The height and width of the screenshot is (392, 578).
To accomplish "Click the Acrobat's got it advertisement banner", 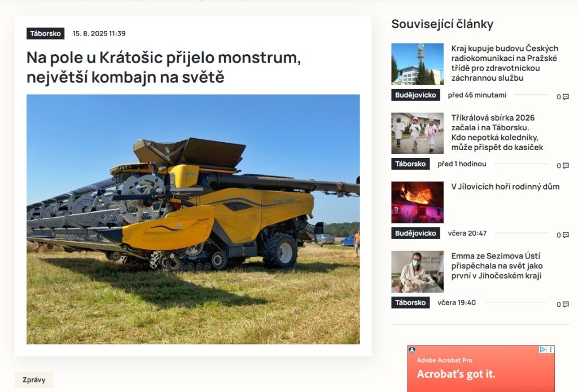I will pyautogui.click(x=481, y=368).
